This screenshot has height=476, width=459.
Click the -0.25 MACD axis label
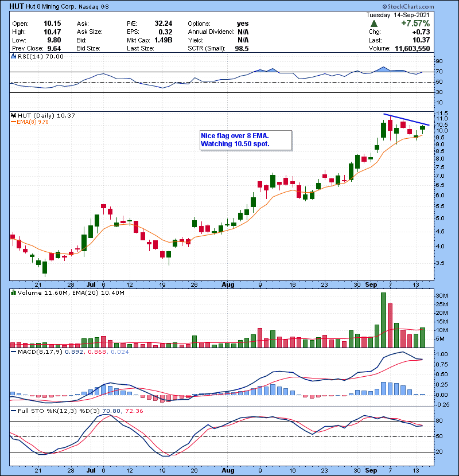pyautogui.click(x=442, y=405)
